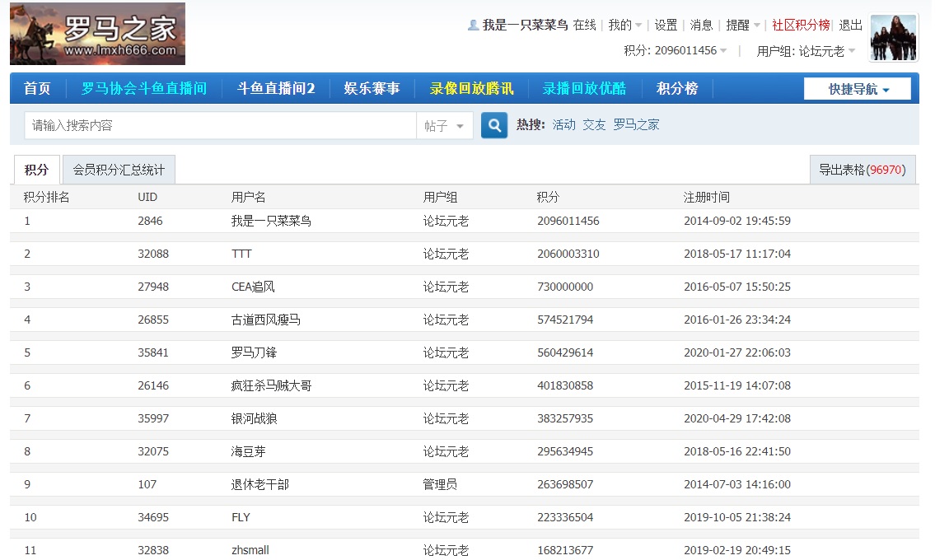Expand the 帖子 search type dropdown
This screenshot has height=560, width=949.
(445, 126)
